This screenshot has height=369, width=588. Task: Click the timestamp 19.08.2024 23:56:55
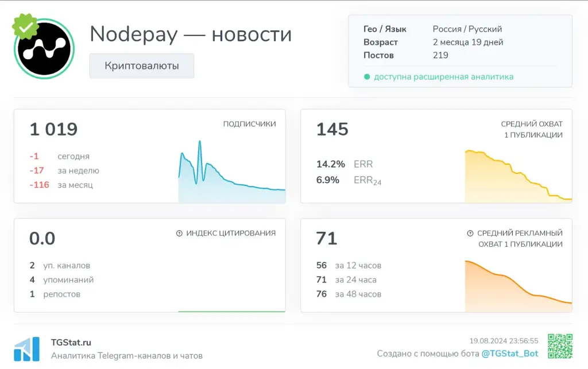504,341
